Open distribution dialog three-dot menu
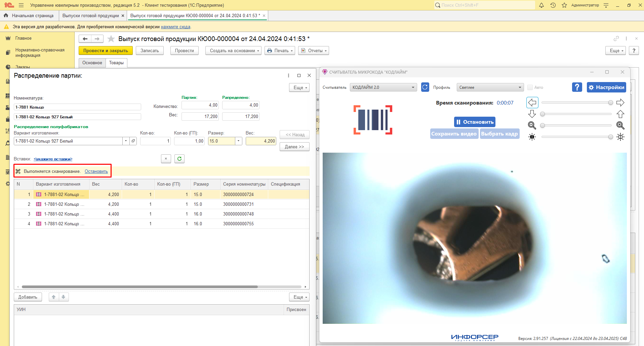 click(x=288, y=75)
